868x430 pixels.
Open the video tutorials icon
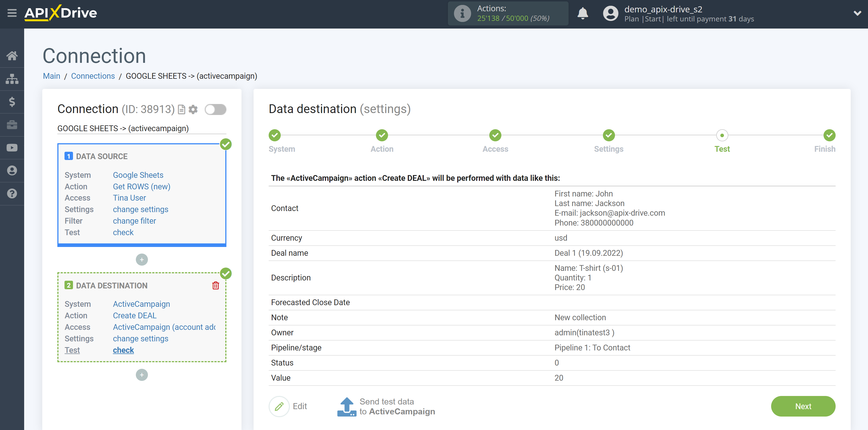[x=12, y=148]
